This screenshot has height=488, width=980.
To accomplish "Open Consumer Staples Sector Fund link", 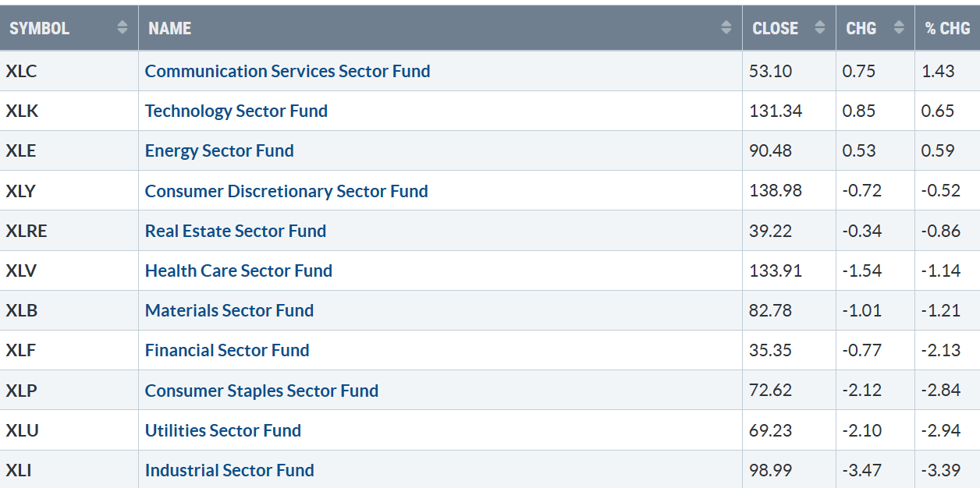I will [261, 391].
